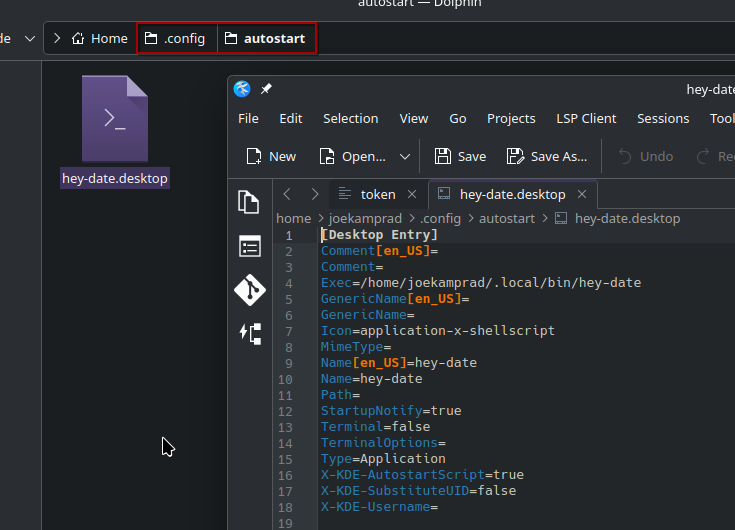
Task: Click the Icon=application-x-shellscript line
Action: [438, 330]
